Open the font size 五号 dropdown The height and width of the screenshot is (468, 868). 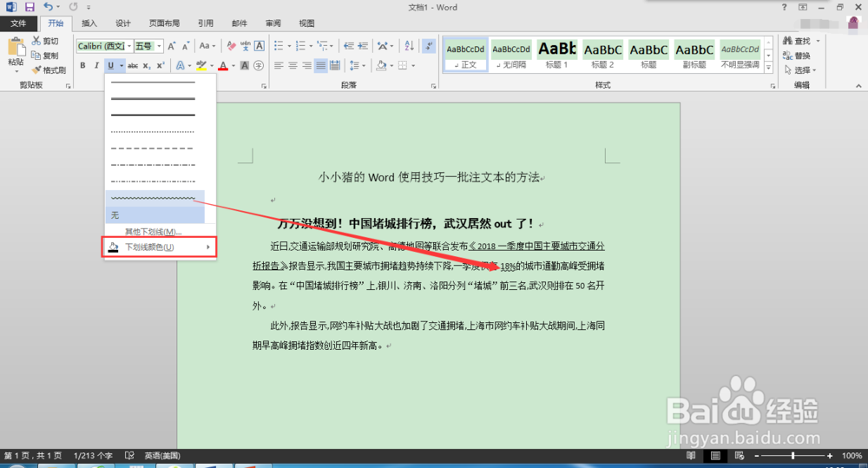159,46
